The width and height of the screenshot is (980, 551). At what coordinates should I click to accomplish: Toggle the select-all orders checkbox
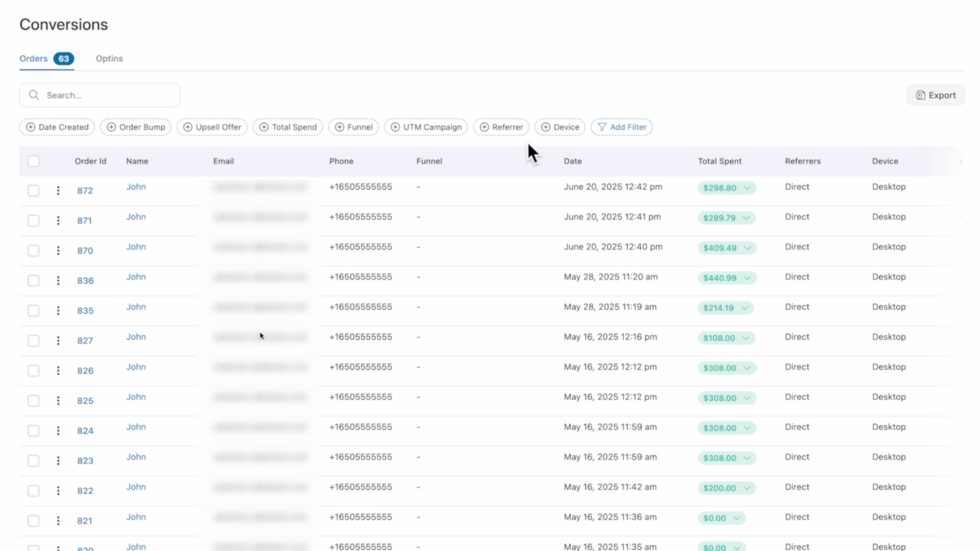coord(33,161)
